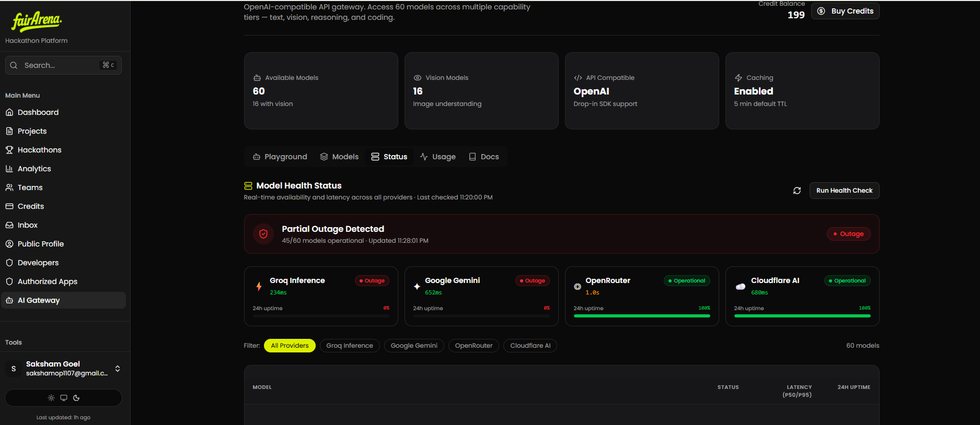Click the Groq Inference lightning bolt icon
Viewport: 980px width, 425px height.
[259, 286]
